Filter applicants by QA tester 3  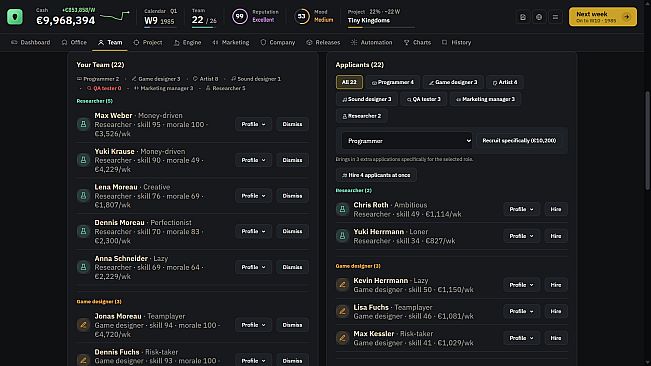tap(424, 99)
